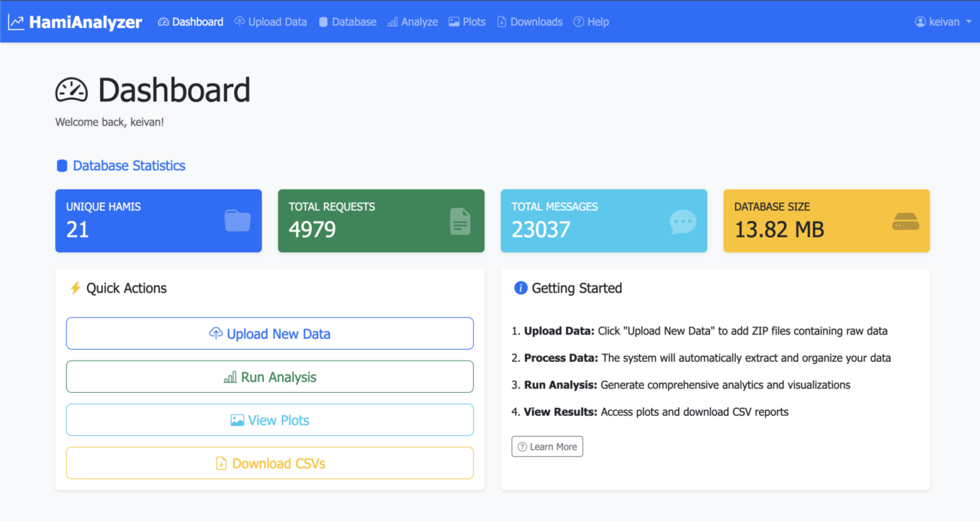
Task: Click the drive icon in Database Size card
Action: [x=905, y=222]
